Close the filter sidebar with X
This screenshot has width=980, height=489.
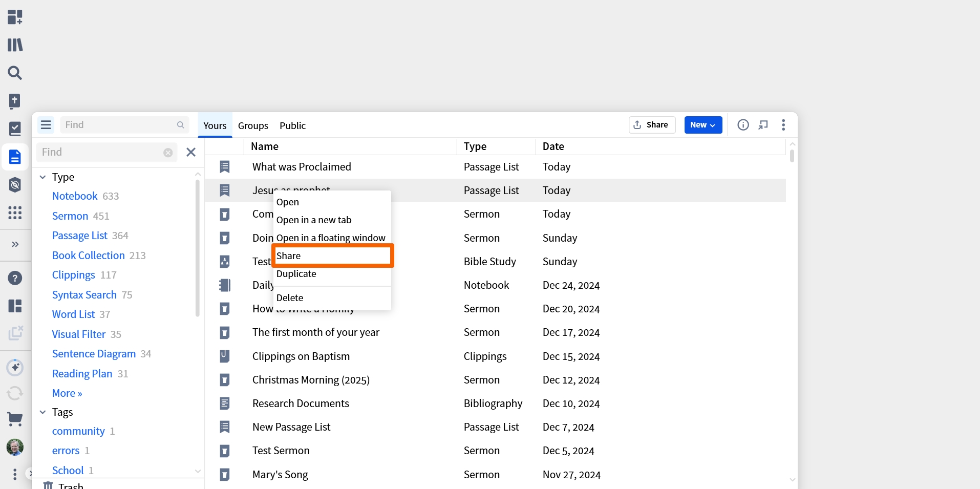point(191,152)
